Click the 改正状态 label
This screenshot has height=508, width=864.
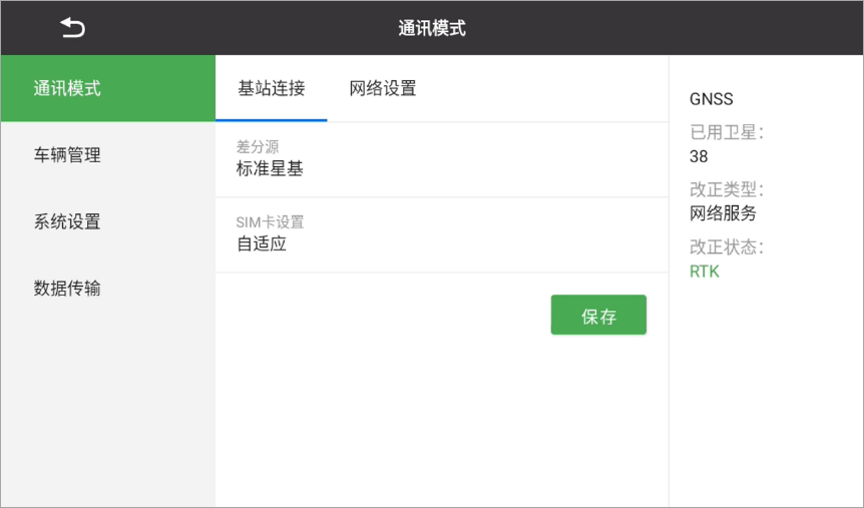726,247
